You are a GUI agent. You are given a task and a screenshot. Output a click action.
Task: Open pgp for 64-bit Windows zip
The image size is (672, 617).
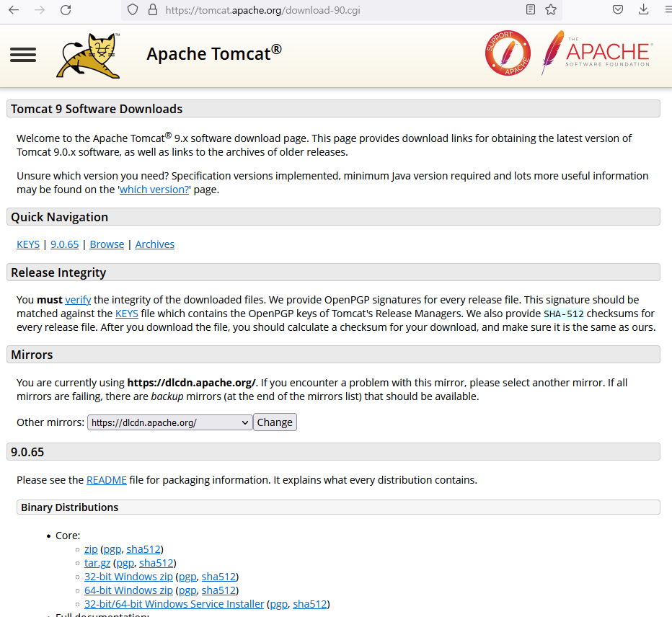coord(187,590)
